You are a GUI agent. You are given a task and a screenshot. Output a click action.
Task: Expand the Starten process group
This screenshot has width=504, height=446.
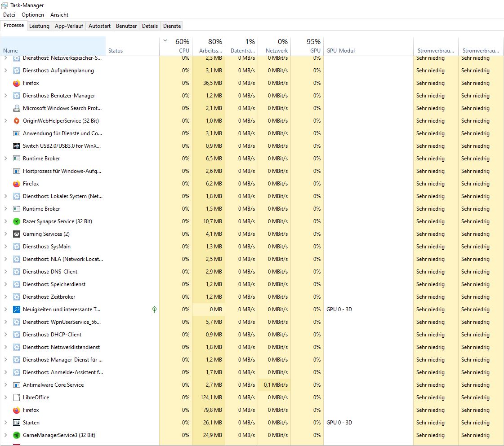(5, 423)
